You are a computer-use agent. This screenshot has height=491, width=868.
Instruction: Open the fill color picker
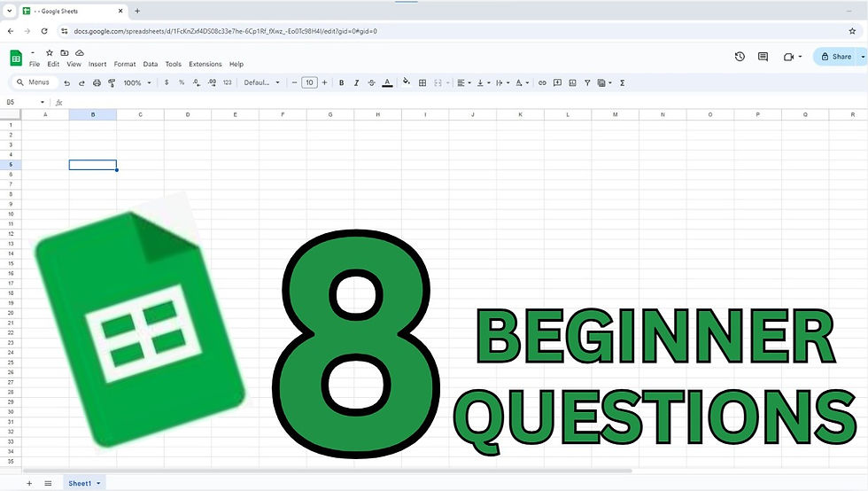(x=407, y=82)
